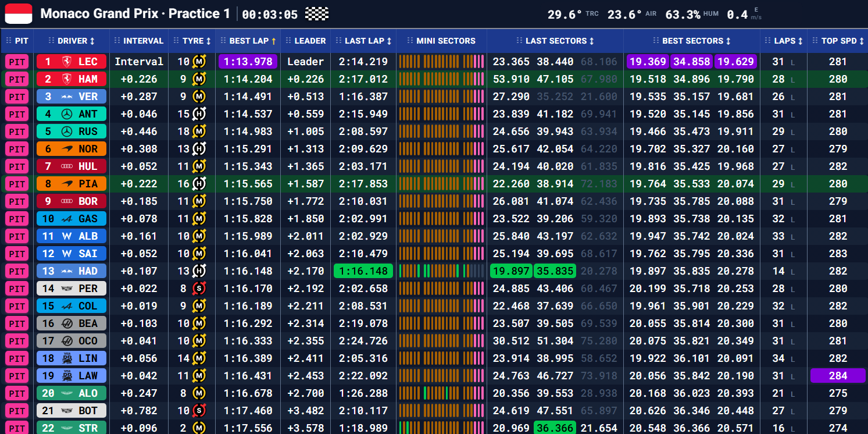This screenshot has width=868, height=434.
Task: Click the Red Bull logo in the VER badge
Action: click(x=66, y=97)
